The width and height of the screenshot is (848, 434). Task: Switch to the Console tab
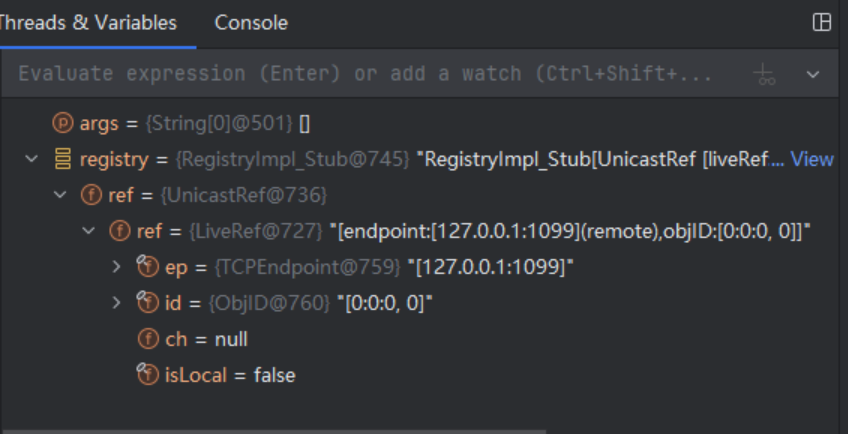[x=251, y=22]
